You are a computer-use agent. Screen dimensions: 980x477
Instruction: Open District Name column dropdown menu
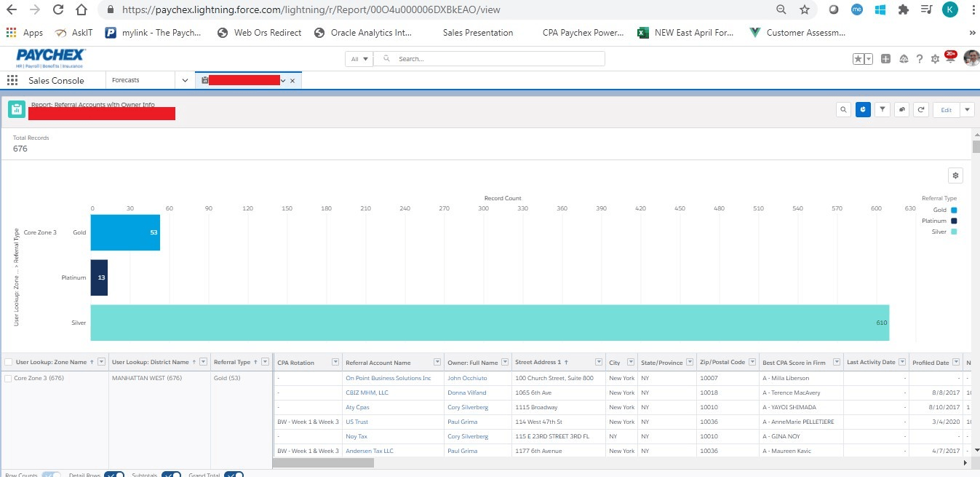(x=203, y=362)
